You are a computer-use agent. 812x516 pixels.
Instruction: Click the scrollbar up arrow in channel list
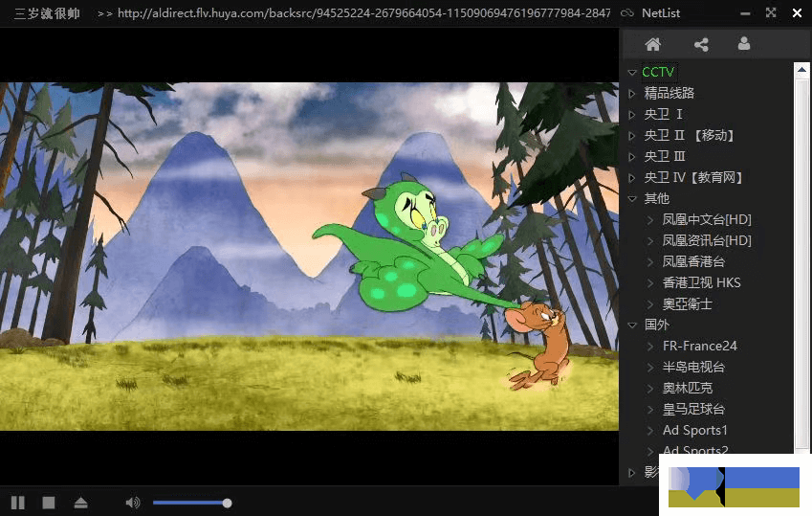click(x=801, y=70)
